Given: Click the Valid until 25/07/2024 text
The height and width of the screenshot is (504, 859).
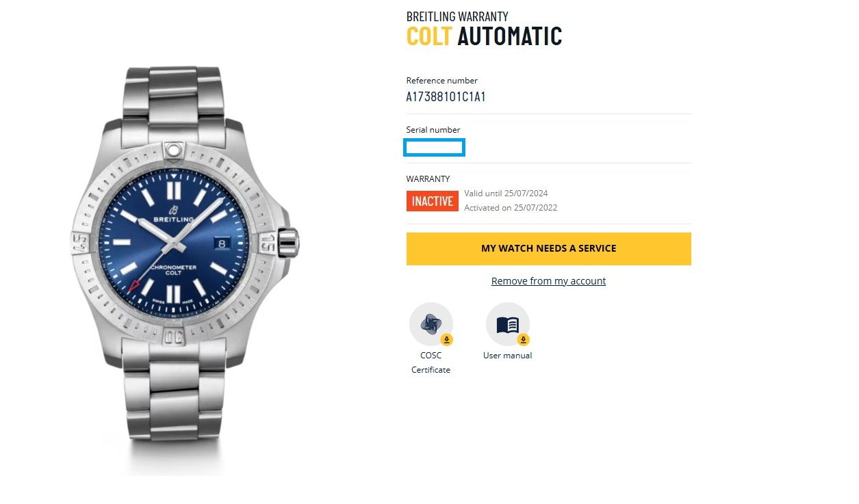Looking at the screenshot, I should pos(507,194).
